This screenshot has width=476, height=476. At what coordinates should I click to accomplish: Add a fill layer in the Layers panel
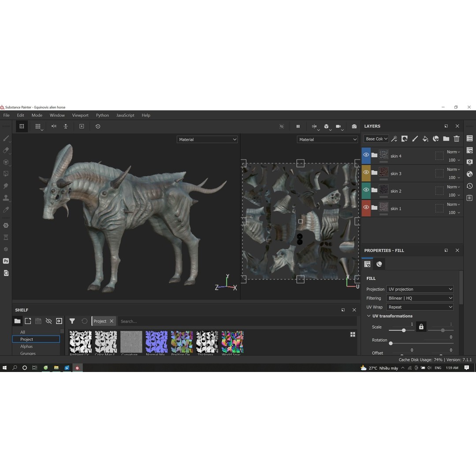click(x=425, y=138)
